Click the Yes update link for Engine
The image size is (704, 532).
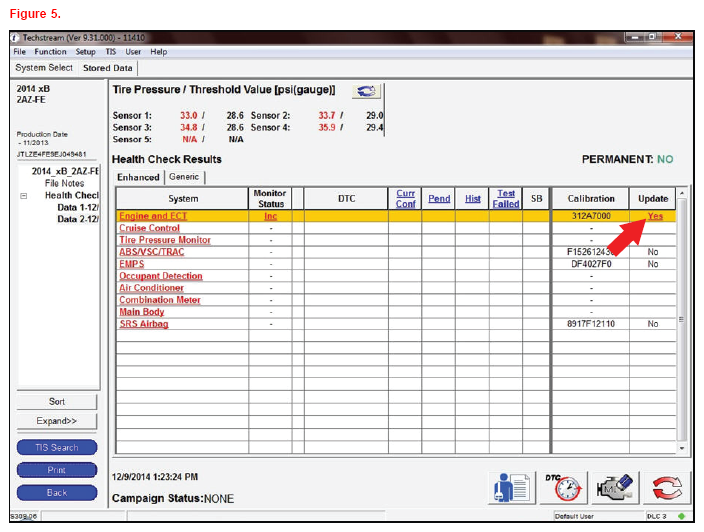pos(654,216)
